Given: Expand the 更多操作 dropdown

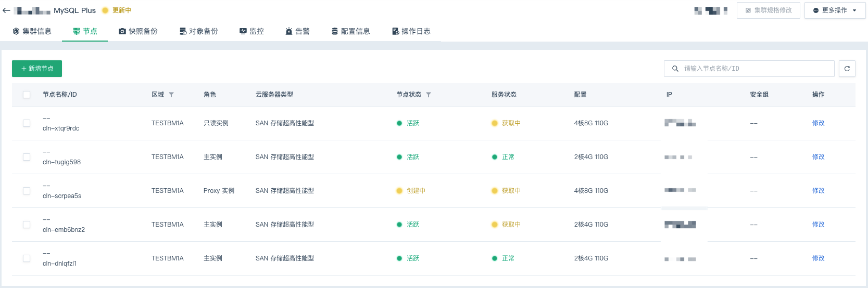Looking at the screenshot, I should pos(835,10).
